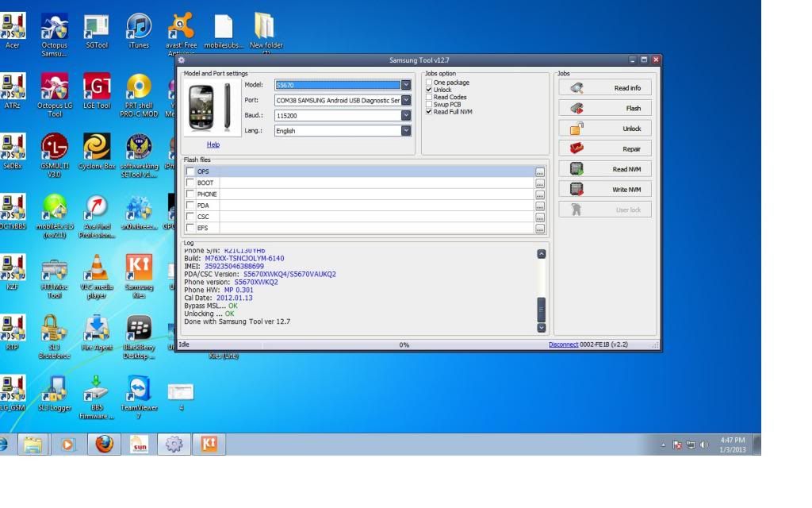The image size is (812, 508).
Task: Open the Help link under phone image
Action: pos(213,144)
